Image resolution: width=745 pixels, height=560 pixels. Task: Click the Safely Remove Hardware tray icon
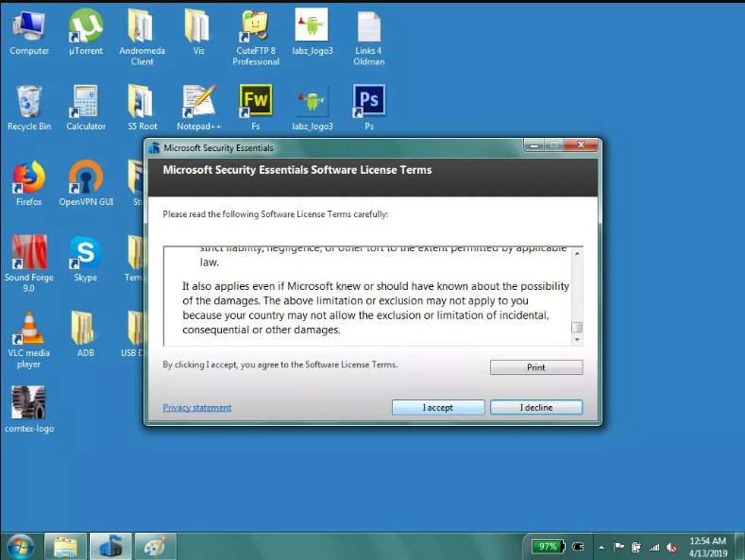636,547
